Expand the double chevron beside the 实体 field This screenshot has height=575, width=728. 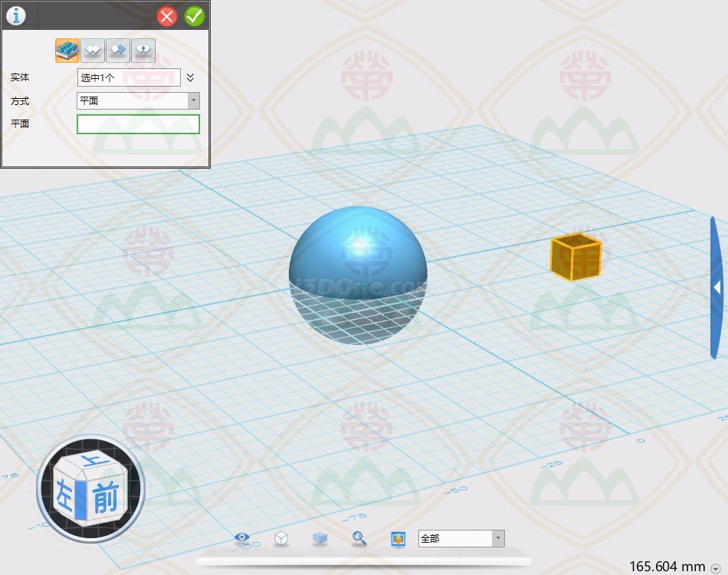click(191, 77)
